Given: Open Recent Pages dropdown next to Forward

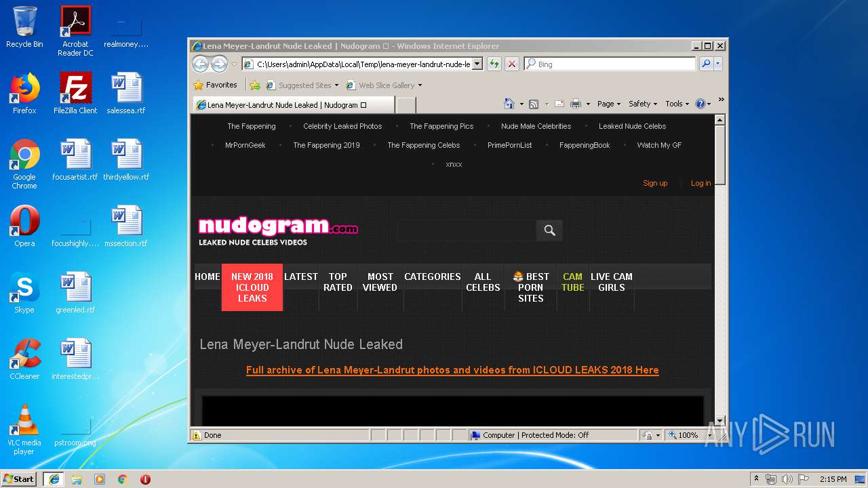Looking at the screenshot, I should 234,64.
